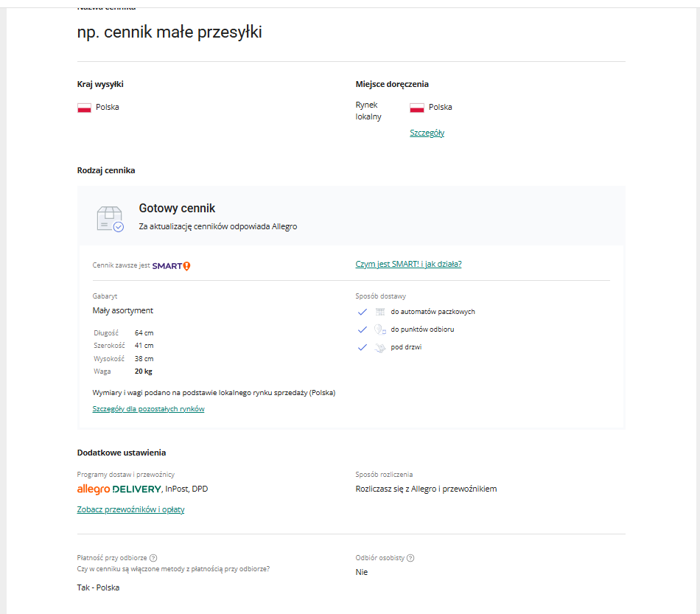
Task: Click the 'Gotowy cennik' heading
Action: (177, 209)
